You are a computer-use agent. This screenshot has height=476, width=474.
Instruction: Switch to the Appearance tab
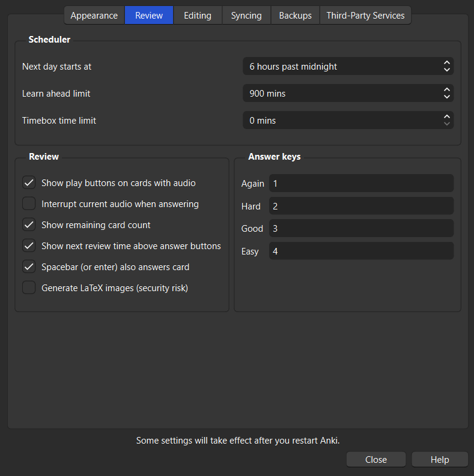(94, 15)
